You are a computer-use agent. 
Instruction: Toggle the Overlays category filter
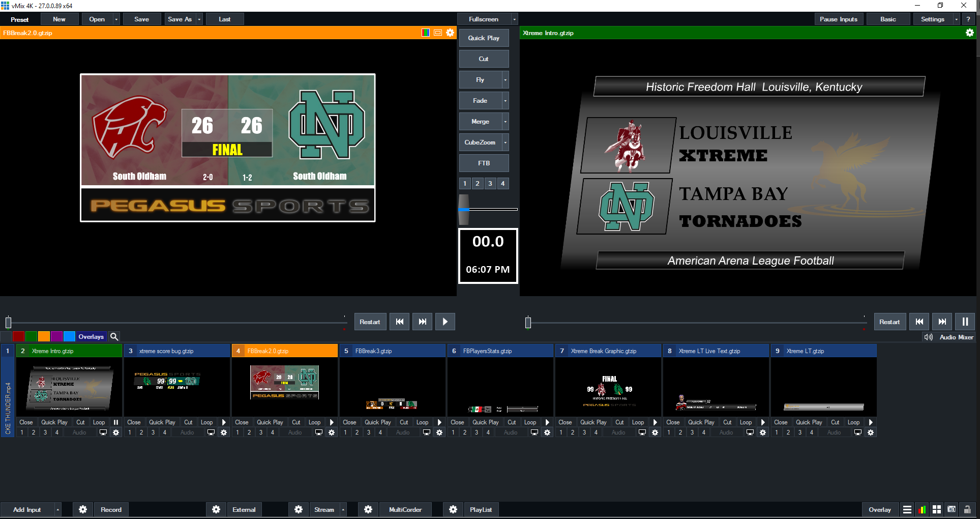click(x=91, y=336)
